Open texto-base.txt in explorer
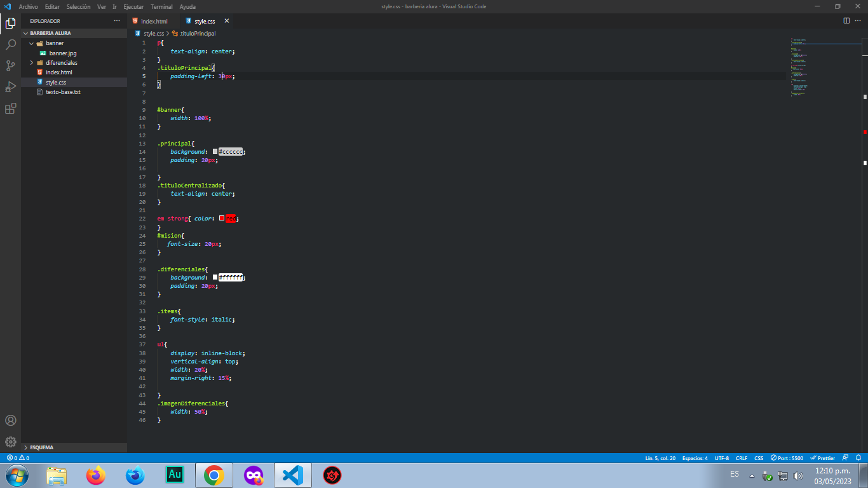This screenshot has height=488, width=868. (x=74, y=92)
